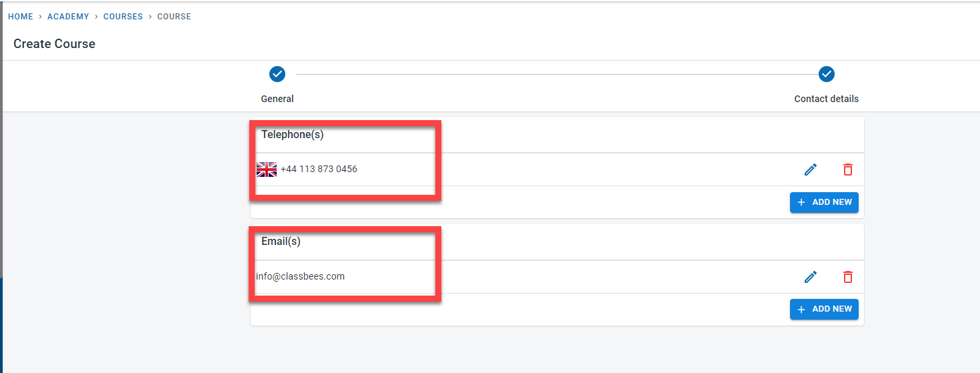
Task: Navigate to COURSES via the breadcrumb
Action: [123, 17]
